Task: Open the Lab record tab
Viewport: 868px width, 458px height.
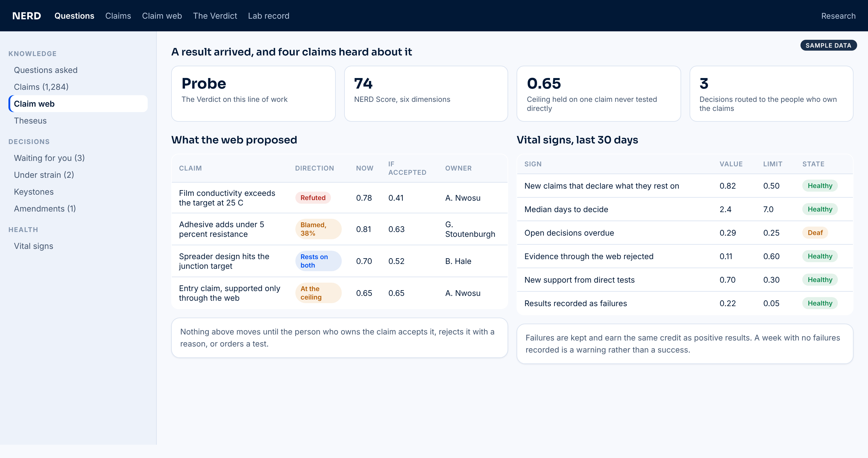Action: point(269,16)
